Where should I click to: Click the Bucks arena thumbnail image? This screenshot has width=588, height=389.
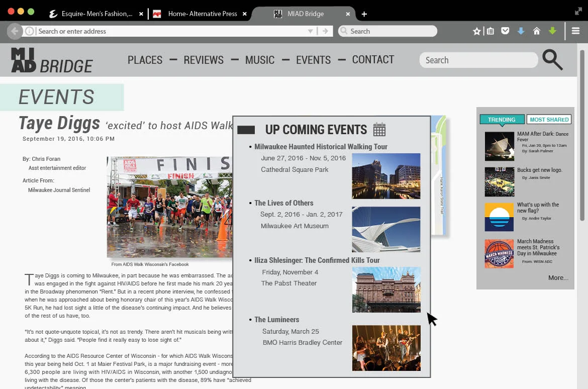tap(499, 182)
